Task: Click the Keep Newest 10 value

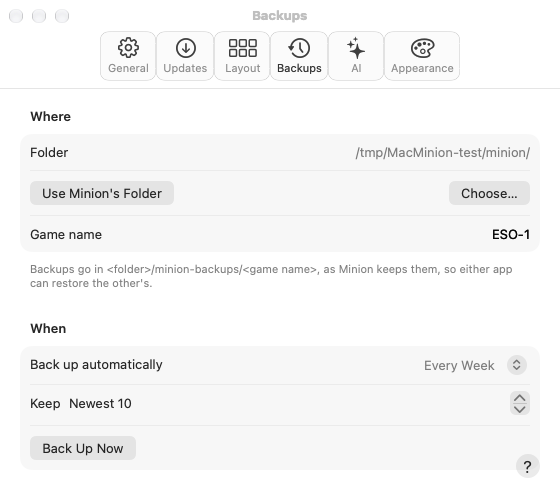Action: click(x=100, y=404)
